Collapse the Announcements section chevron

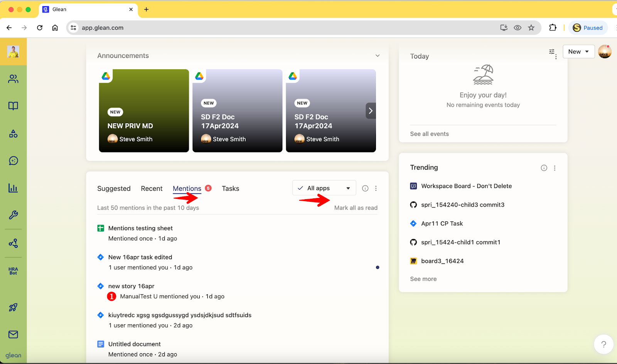[378, 56]
